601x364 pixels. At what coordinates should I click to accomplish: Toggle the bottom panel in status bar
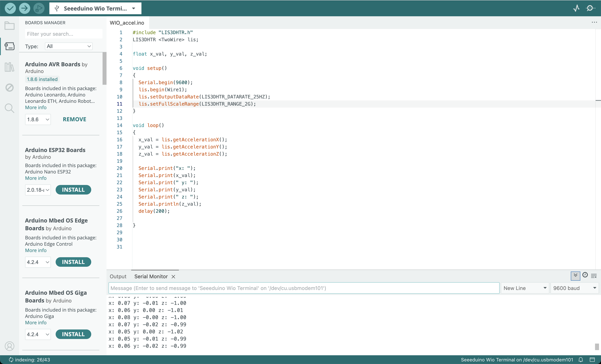pyautogui.click(x=592, y=360)
